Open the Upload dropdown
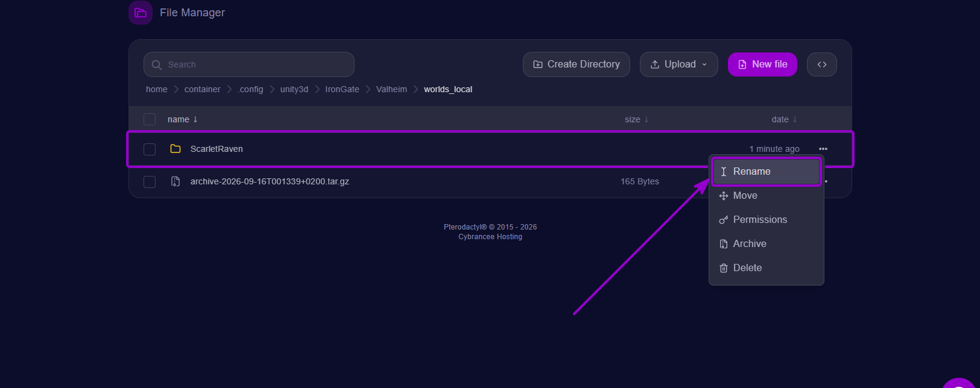Screen dimensions: 980x388 [x=679, y=64]
